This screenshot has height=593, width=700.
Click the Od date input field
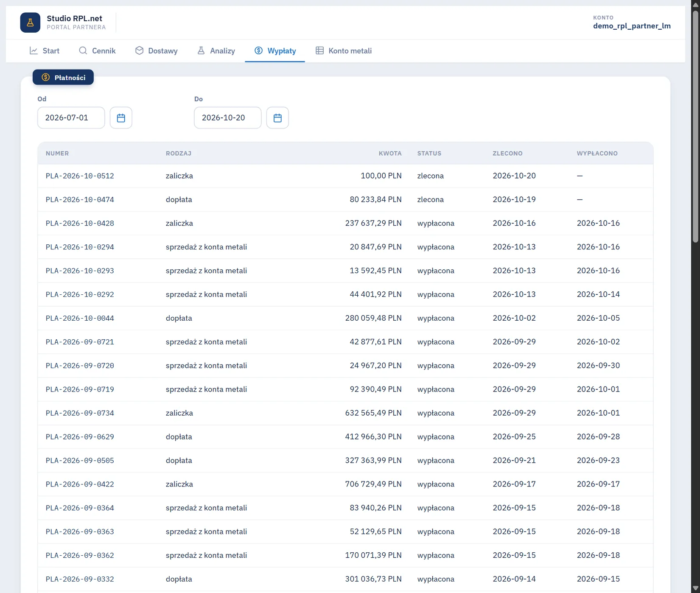tap(71, 118)
